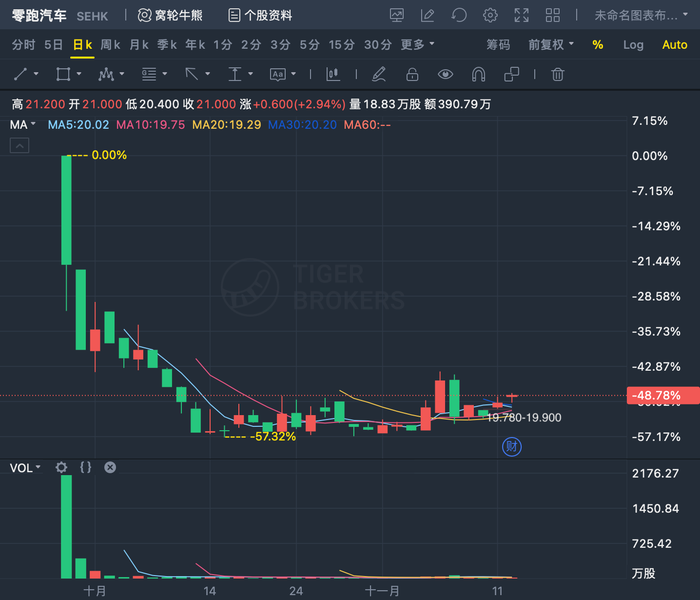Switch to 分时 intraday view
The height and width of the screenshot is (600, 700).
tap(24, 45)
